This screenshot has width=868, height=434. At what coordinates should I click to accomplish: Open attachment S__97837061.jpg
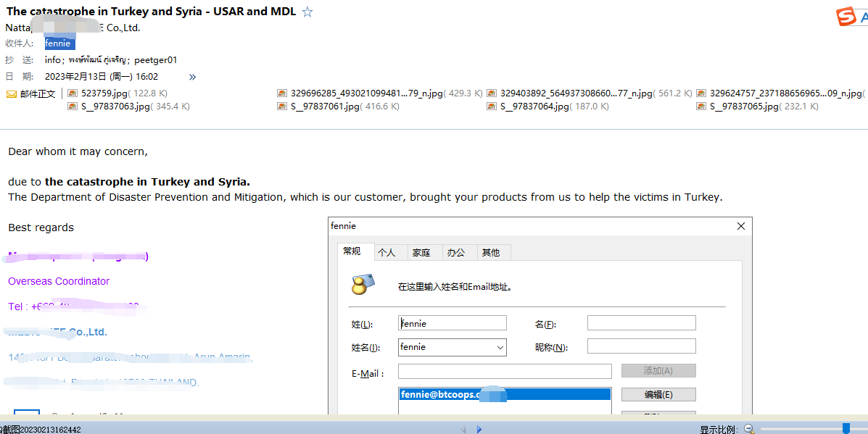pyautogui.click(x=338, y=107)
